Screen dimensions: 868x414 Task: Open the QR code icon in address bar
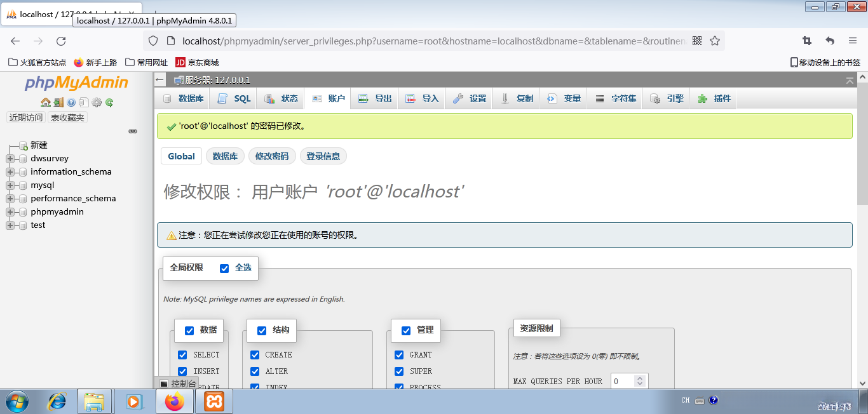[x=697, y=41]
